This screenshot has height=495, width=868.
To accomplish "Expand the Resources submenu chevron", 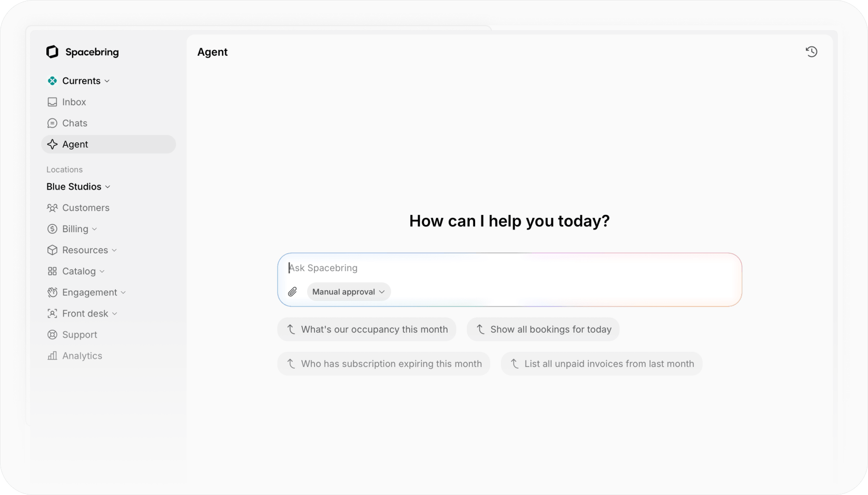I will (114, 250).
